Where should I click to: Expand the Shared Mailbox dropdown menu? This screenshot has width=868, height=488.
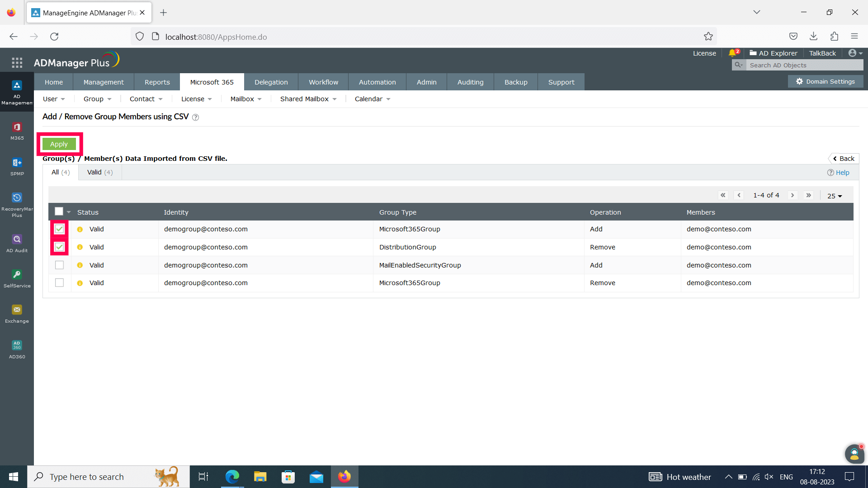(x=308, y=99)
